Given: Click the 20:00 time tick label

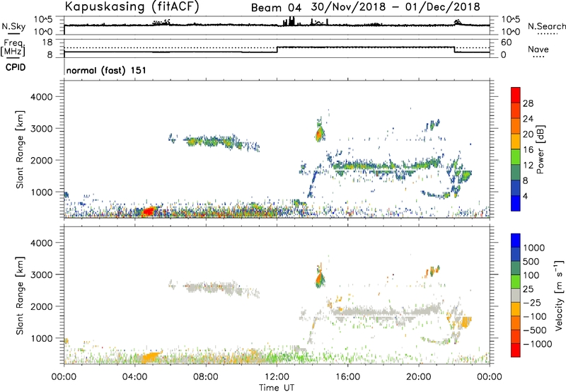Looking at the screenshot, I should tap(419, 377).
